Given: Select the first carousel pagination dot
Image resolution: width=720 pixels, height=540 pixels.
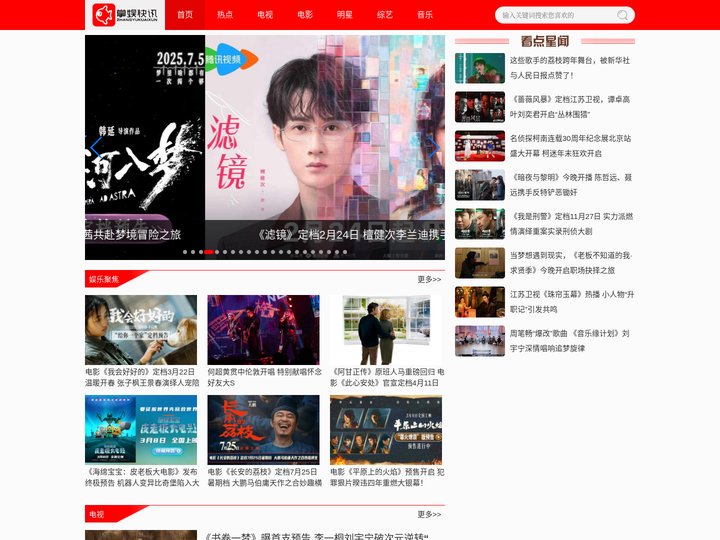Looking at the screenshot, I should (x=185, y=252).
